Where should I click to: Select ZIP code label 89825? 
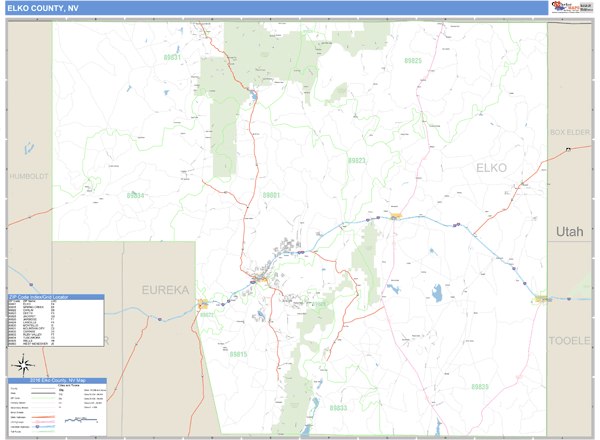tap(413, 61)
